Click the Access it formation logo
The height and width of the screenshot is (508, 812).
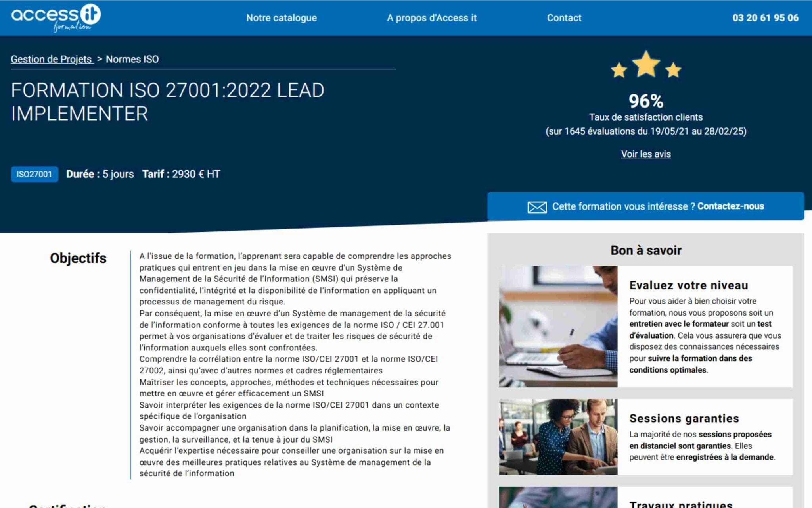(56, 18)
